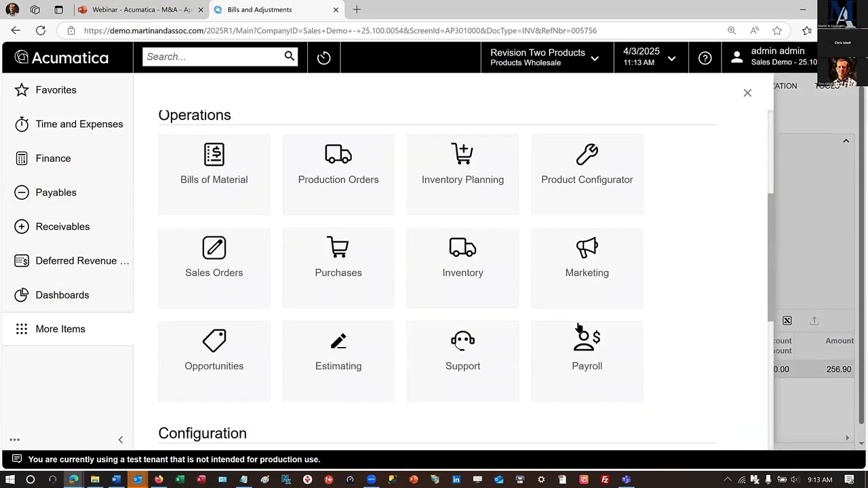Click More Items in the sidebar
The height and width of the screenshot is (488, 868).
[67, 329]
